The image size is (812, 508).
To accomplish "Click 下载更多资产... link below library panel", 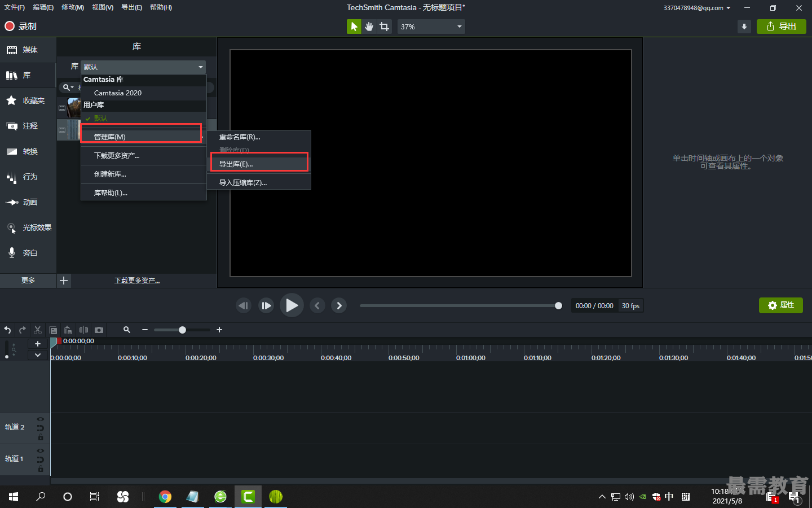I will coord(137,281).
